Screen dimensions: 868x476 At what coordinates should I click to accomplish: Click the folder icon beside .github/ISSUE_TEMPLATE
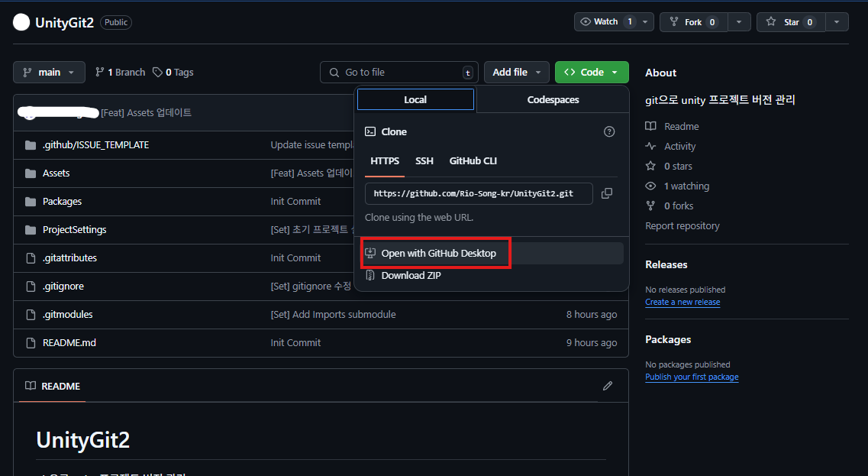31,145
